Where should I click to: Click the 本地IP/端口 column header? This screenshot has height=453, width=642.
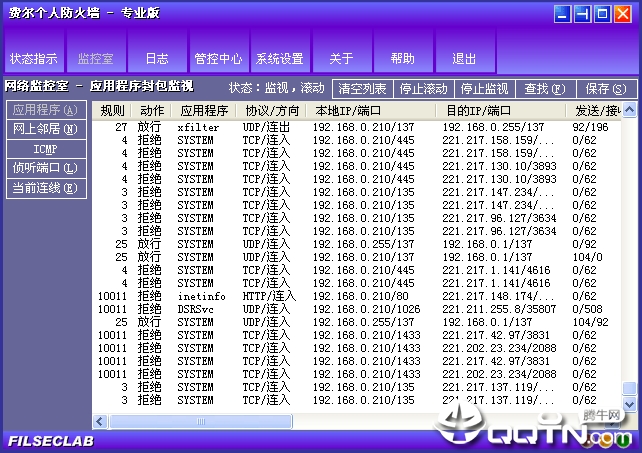click(x=371, y=111)
